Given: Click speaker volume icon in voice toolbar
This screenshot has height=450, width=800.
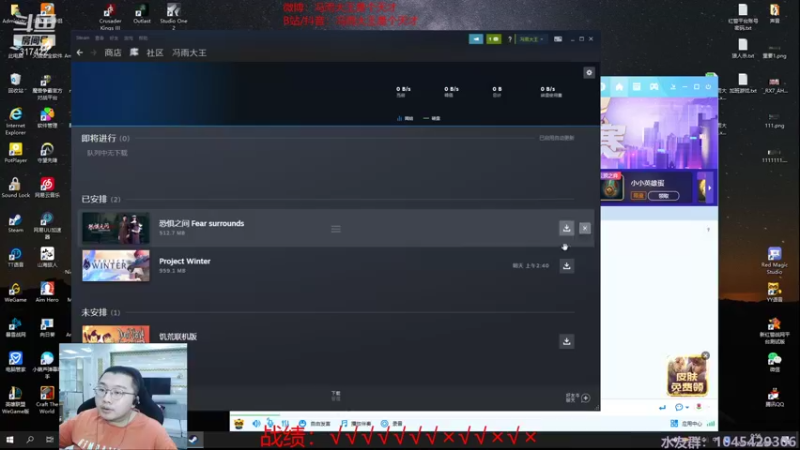Looking at the screenshot, I should (256, 423).
